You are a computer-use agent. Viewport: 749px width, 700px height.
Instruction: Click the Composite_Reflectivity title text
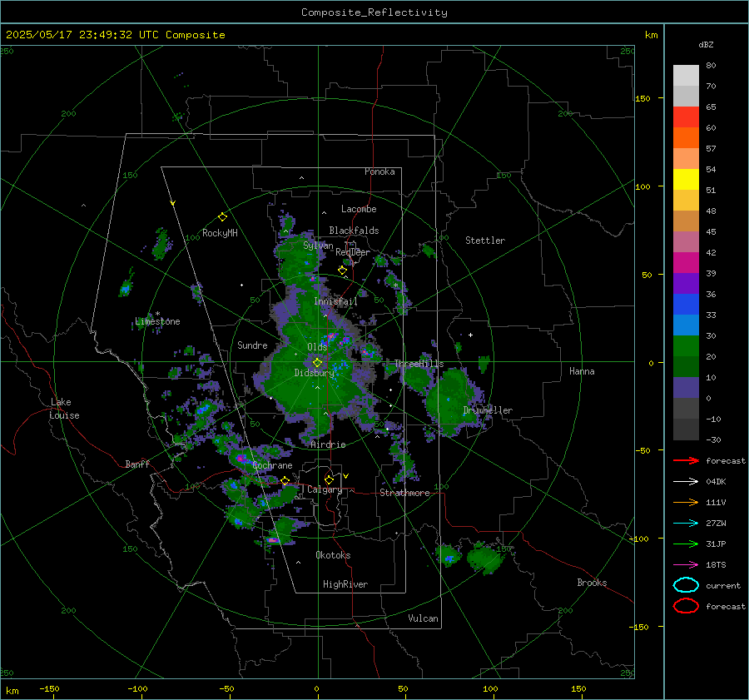[374, 12]
